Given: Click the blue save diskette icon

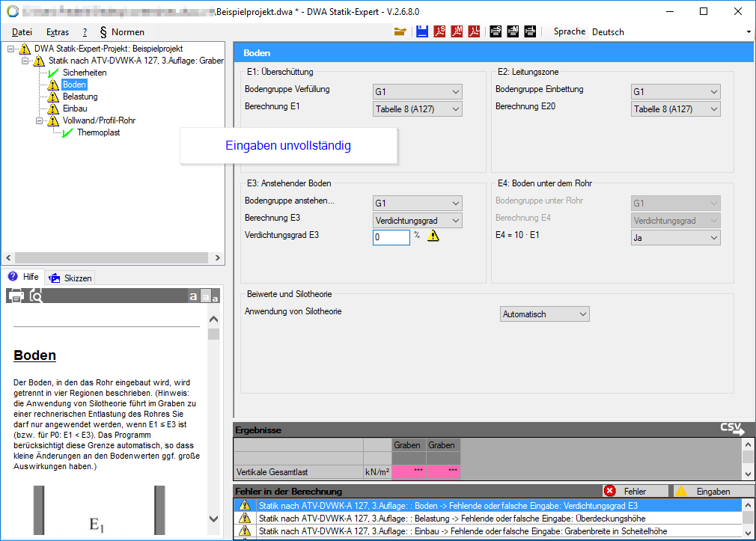Looking at the screenshot, I should tap(422, 31).
